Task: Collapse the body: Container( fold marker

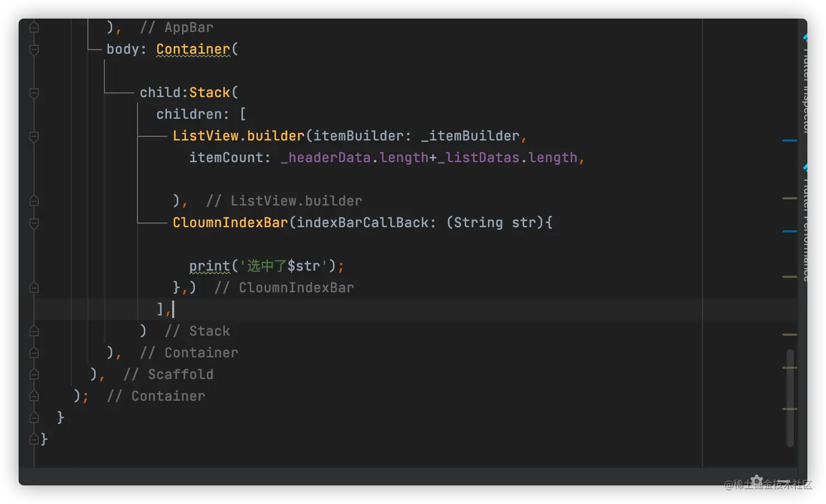Action: (34, 50)
